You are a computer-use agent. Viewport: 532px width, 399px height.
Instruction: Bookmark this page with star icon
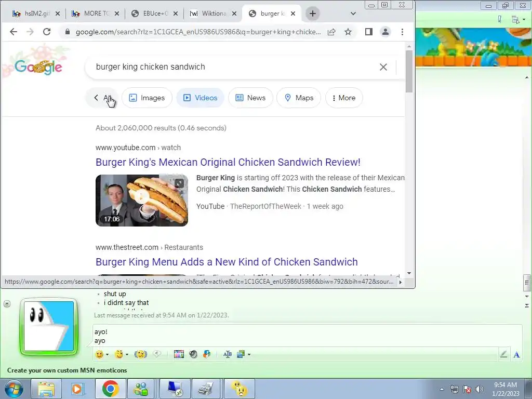[x=348, y=32]
